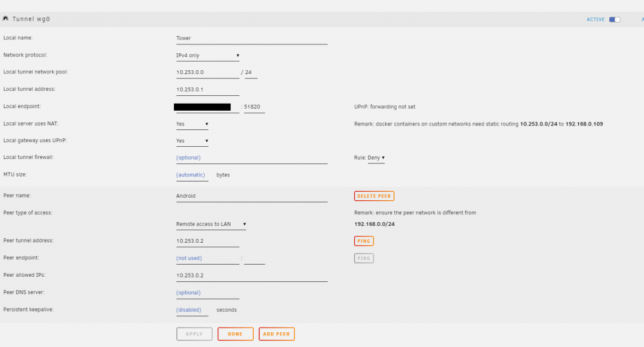The height and width of the screenshot is (347, 644).
Task: Click the Peer tunnel address input field
Action: tap(208, 241)
